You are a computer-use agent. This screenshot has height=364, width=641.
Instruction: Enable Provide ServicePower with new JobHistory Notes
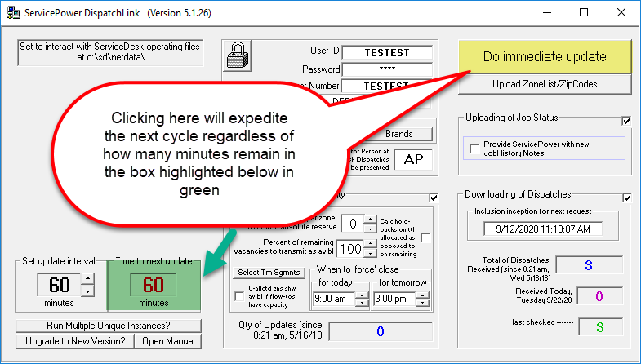pos(474,149)
